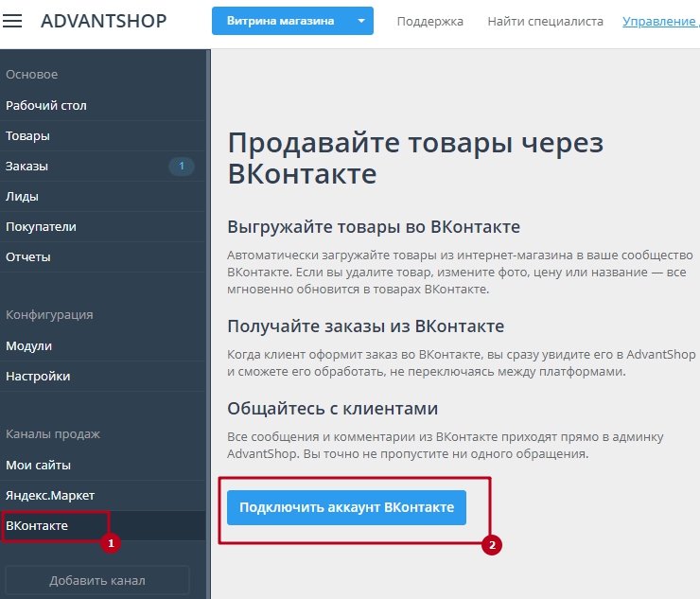Click the subheading Получайте заказы из ВКонтакте
The width and height of the screenshot is (700, 599).
coord(366,326)
